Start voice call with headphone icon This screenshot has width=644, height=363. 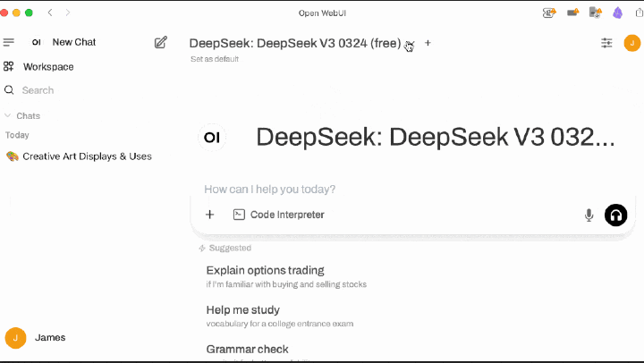pyautogui.click(x=615, y=215)
